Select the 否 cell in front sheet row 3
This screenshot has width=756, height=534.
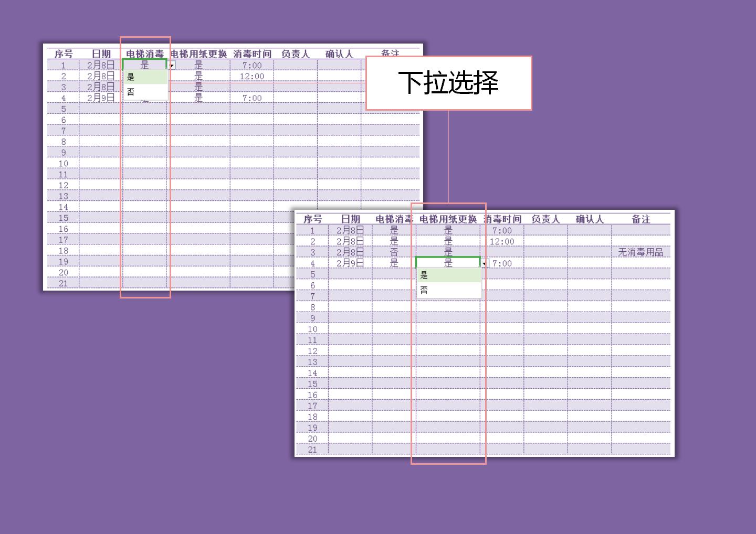[394, 252]
